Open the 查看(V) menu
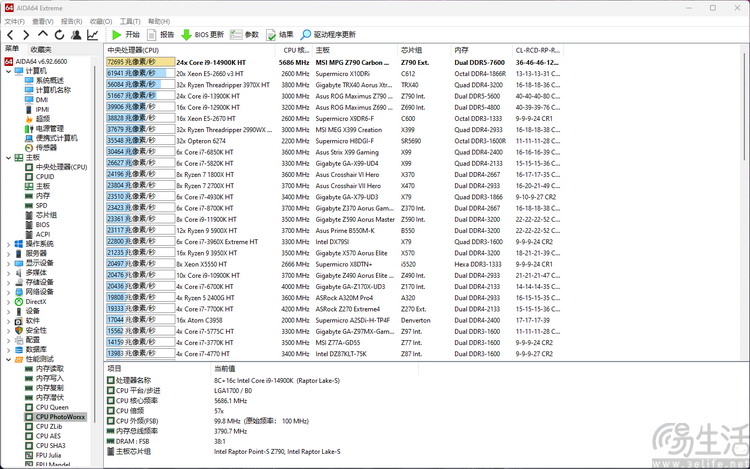This screenshot has height=469, width=750. coord(43,21)
